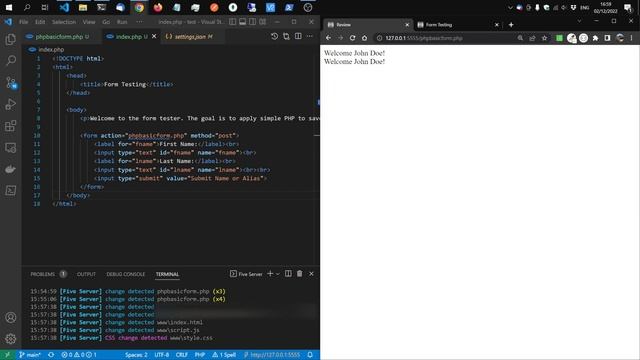This screenshot has width=640, height=360.
Task: Reload the page in Chrome
Action: [352, 38]
